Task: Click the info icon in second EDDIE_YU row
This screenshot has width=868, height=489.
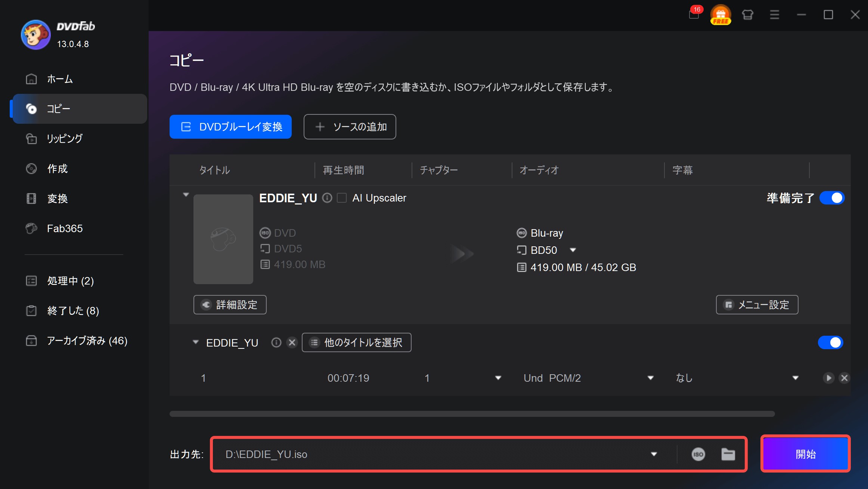Action: tap(276, 342)
